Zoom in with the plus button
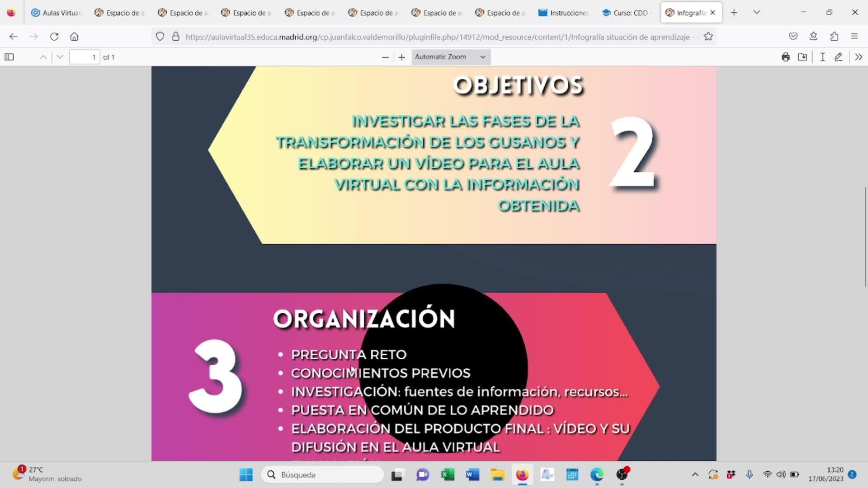868x488 pixels. point(401,57)
